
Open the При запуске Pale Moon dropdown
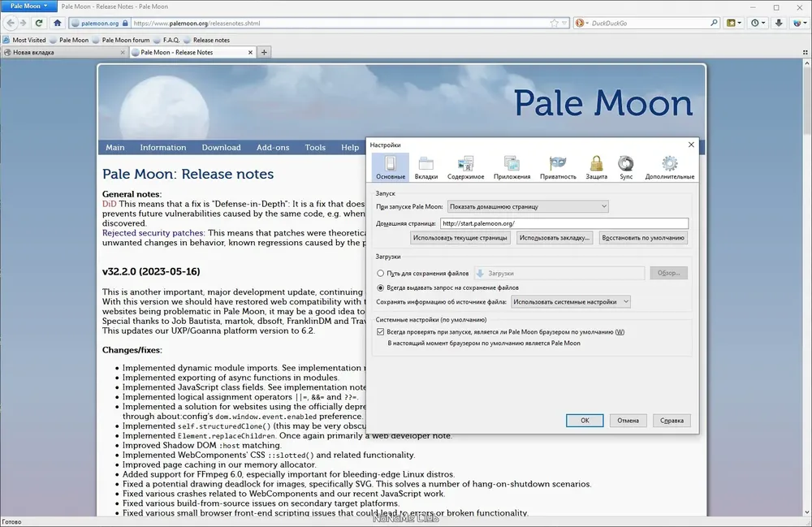528,206
